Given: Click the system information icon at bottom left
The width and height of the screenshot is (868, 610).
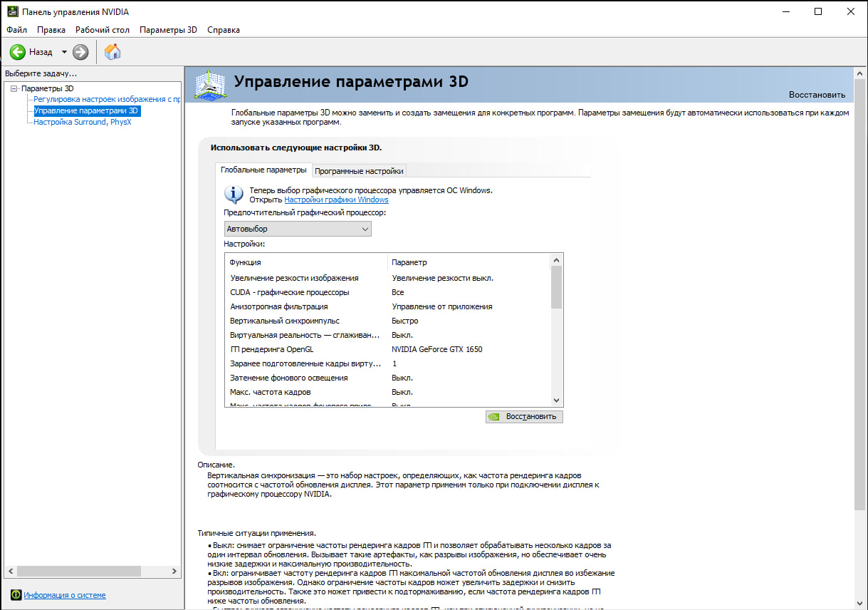Looking at the screenshot, I should (x=16, y=595).
